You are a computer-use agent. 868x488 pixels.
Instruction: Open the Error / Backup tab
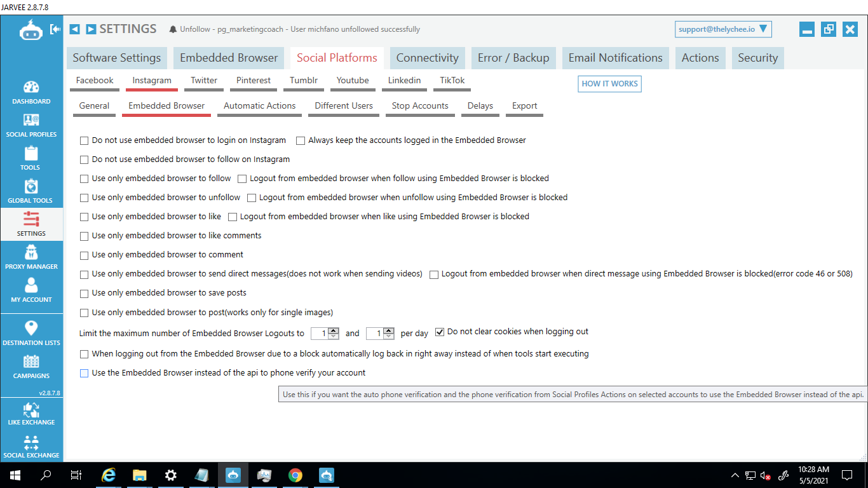(513, 58)
